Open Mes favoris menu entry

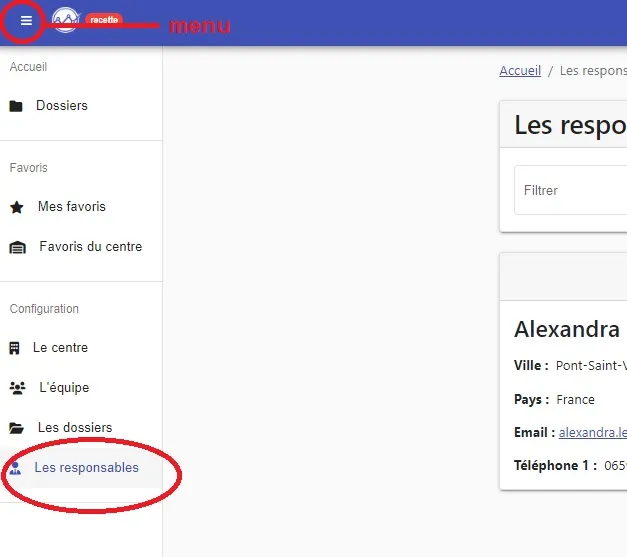(81, 207)
